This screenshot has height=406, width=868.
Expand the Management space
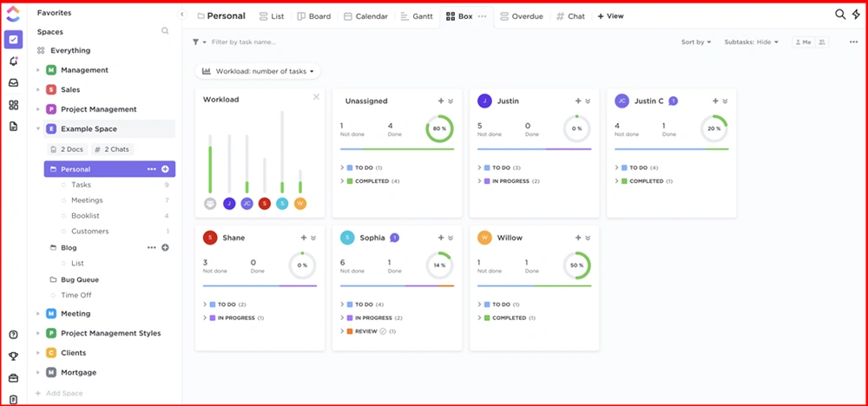click(38, 70)
